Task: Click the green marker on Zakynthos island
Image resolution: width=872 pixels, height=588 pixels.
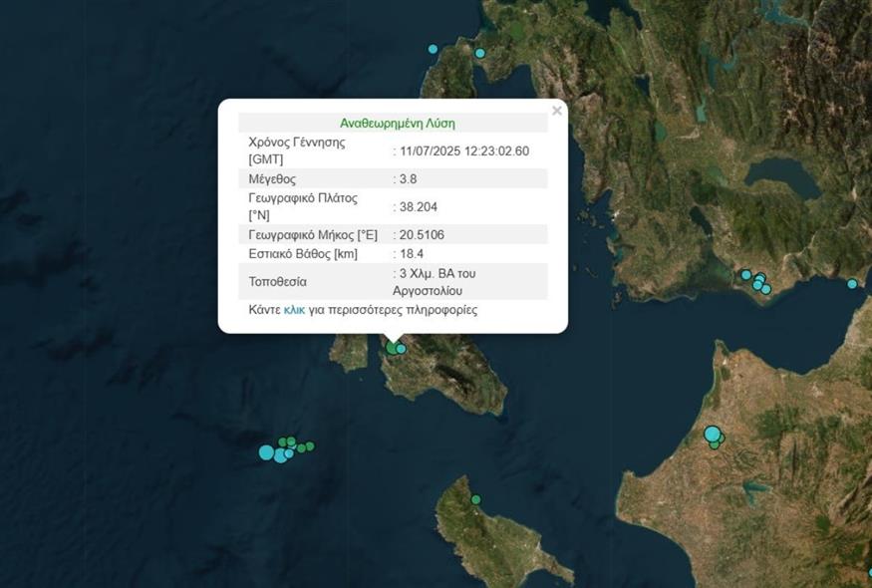Action: point(476,499)
